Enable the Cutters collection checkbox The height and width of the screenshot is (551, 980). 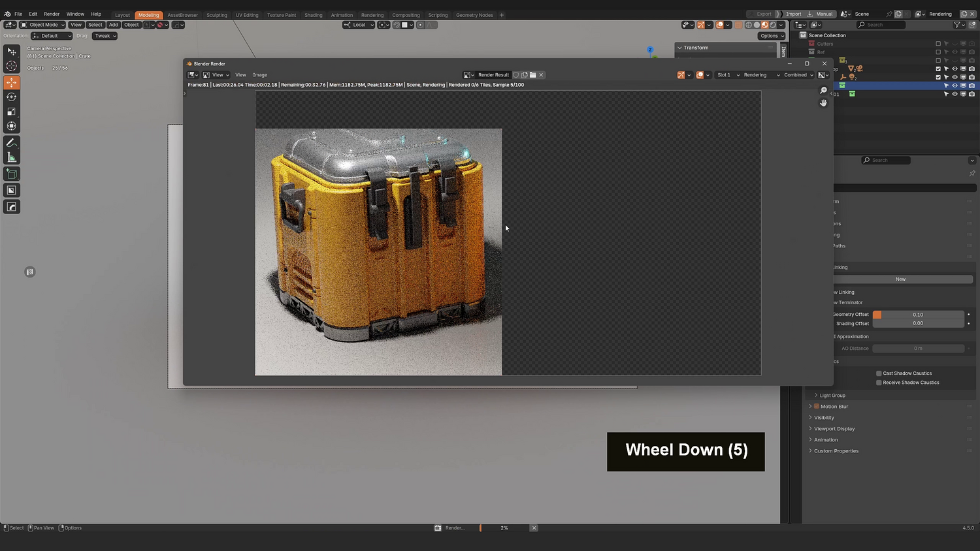pos(938,44)
